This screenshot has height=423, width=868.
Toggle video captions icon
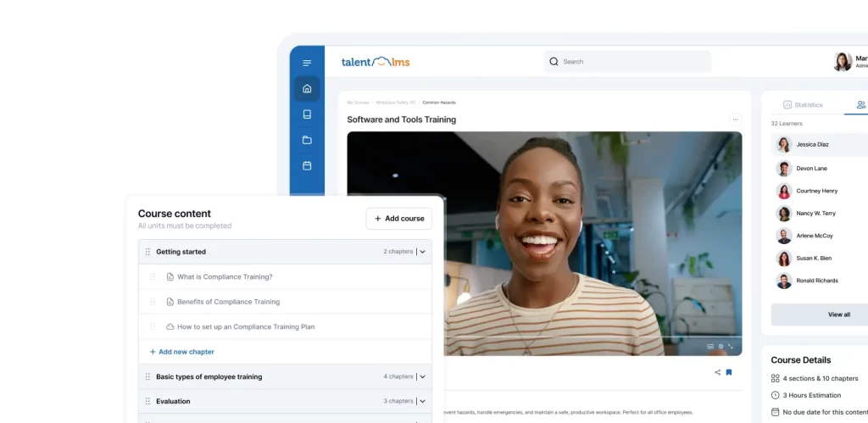pos(710,347)
